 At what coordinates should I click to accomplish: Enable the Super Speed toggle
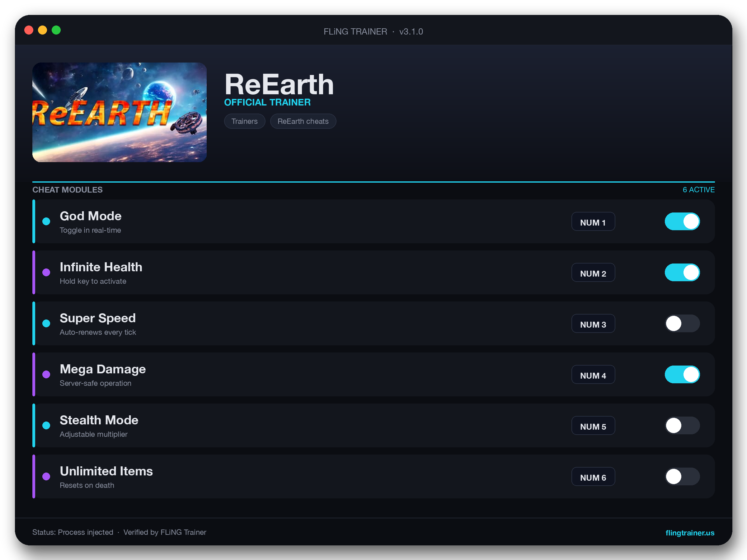point(682,323)
